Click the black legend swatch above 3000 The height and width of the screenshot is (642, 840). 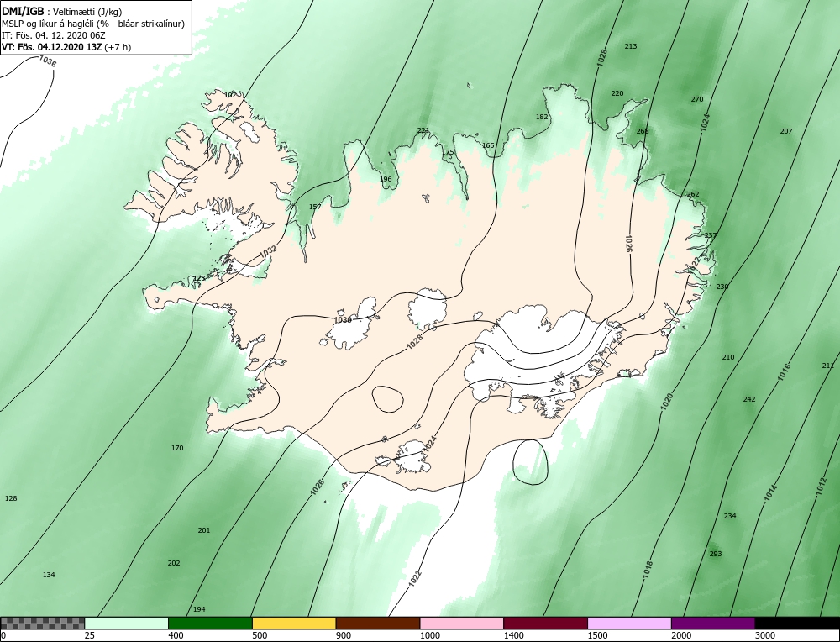pyautogui.click(x=798, y=624)
